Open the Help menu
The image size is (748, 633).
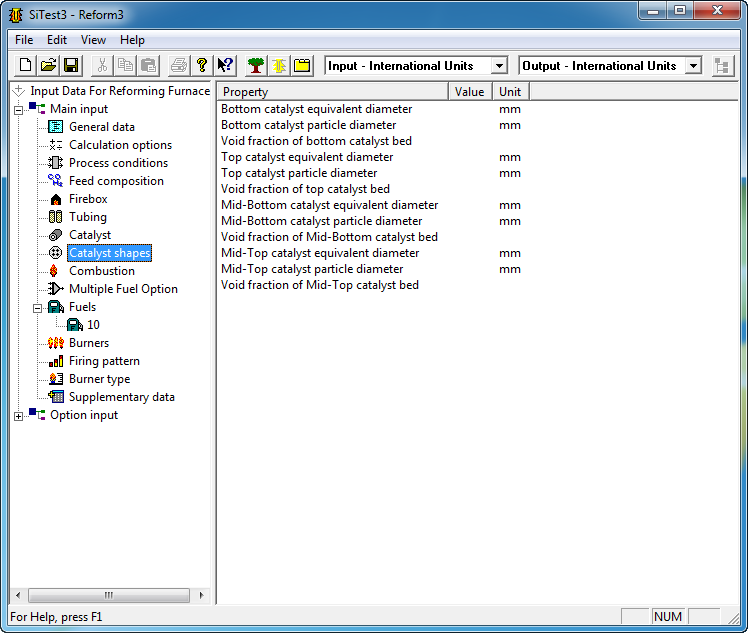[132, 40]
